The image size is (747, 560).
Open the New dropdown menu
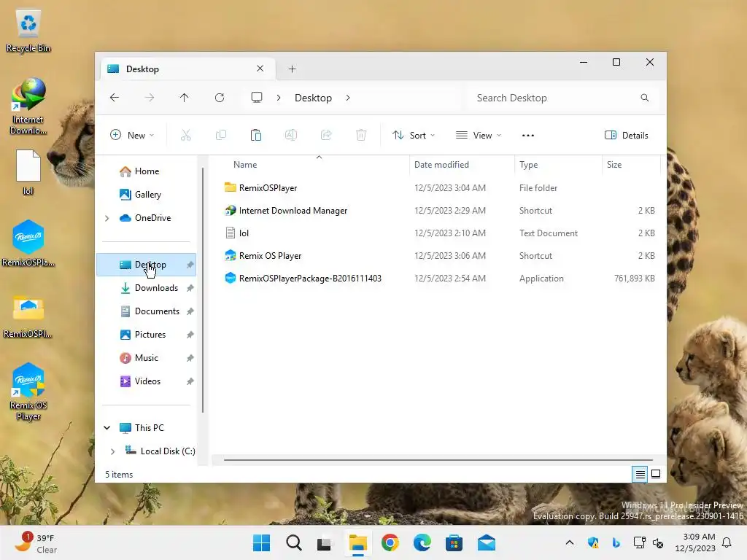(x=132, y=135)
